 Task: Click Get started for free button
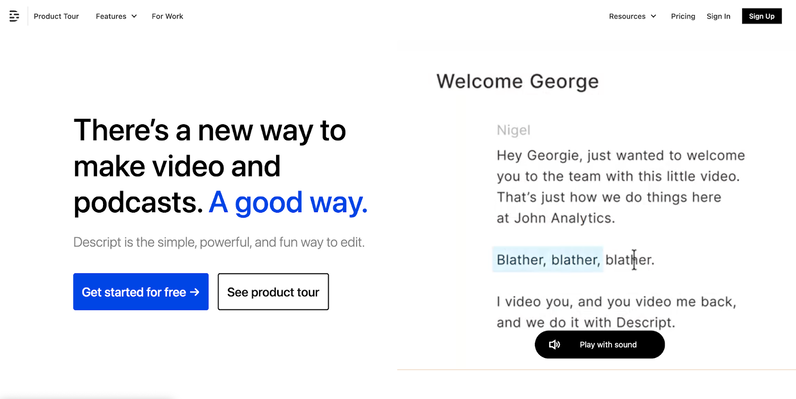click(141, 292)
